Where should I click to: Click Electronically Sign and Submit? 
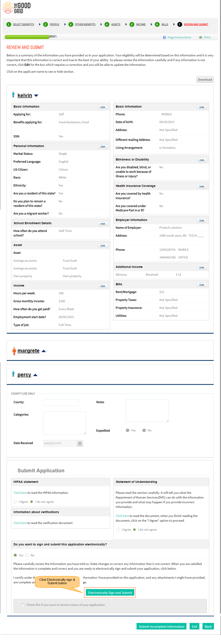point(110,593)
